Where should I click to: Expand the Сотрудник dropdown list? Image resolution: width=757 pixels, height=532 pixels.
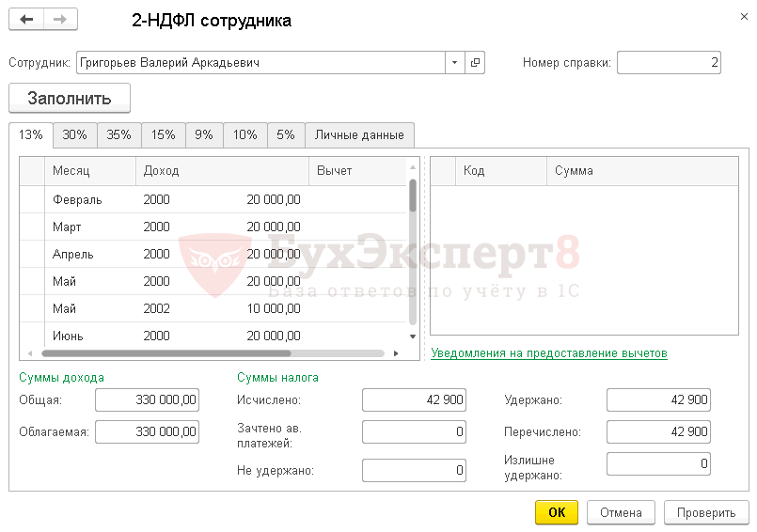(x=455, y=63)
